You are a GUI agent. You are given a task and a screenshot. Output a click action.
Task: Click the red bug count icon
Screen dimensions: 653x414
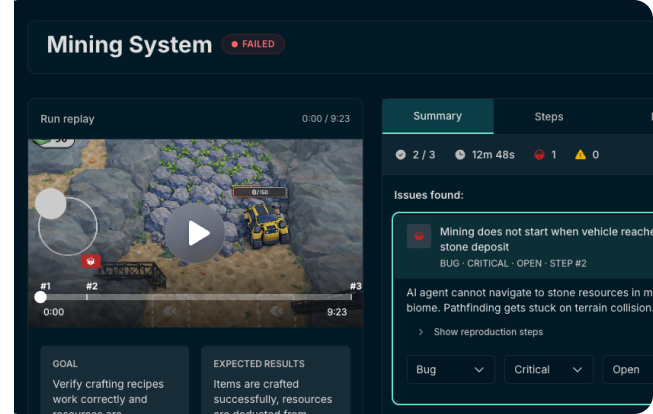538,155
